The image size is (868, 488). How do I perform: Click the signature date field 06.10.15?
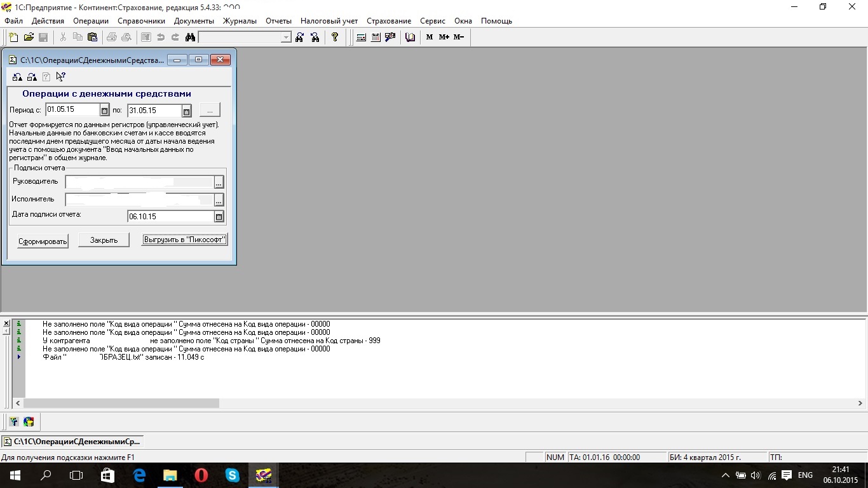point(171,217)
